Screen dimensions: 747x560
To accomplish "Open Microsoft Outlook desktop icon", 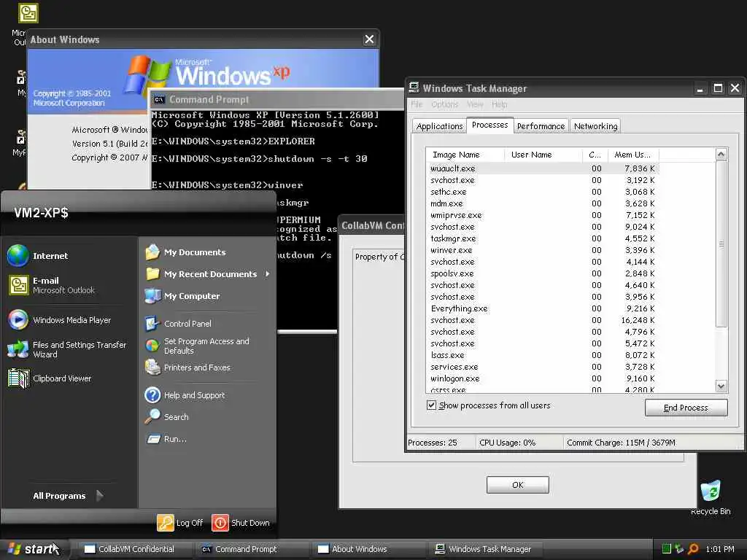I will (28, 13).
